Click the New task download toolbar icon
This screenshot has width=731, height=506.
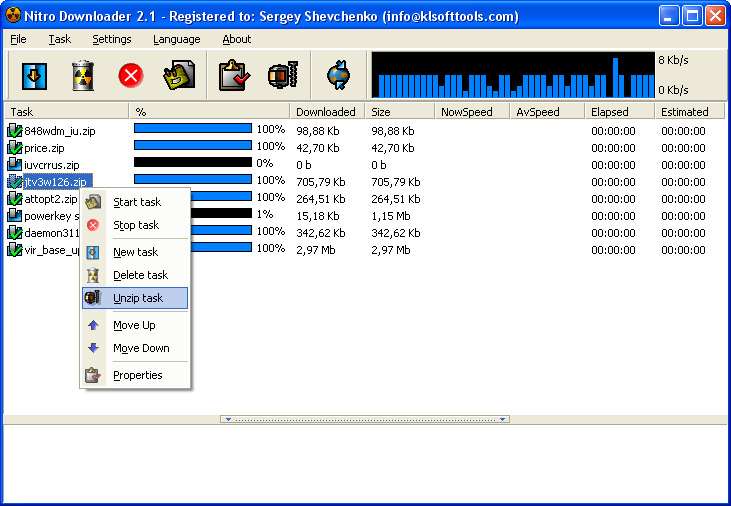pos(34,76)
